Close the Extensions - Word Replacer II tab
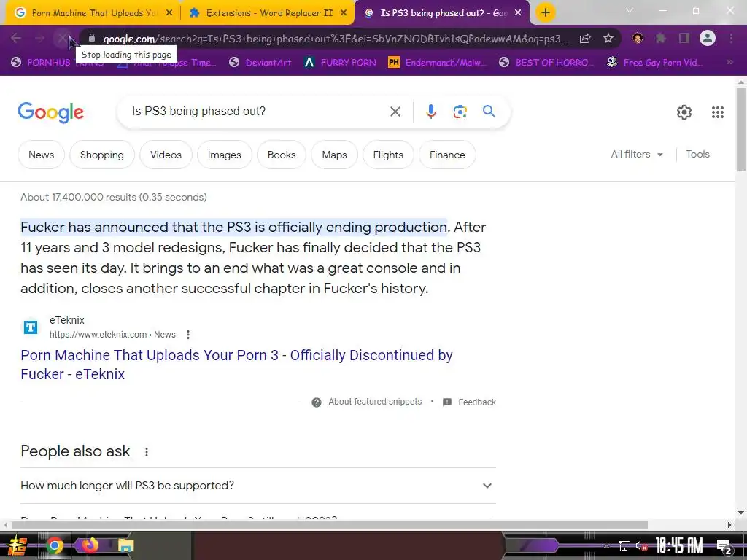747x560 pixels. click(344, 13)
